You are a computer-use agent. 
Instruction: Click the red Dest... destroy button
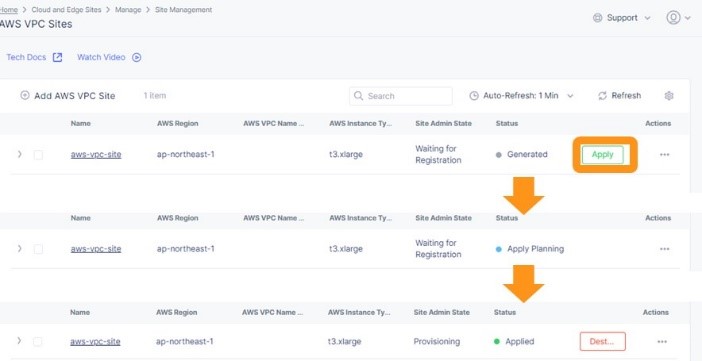[603, 341]
